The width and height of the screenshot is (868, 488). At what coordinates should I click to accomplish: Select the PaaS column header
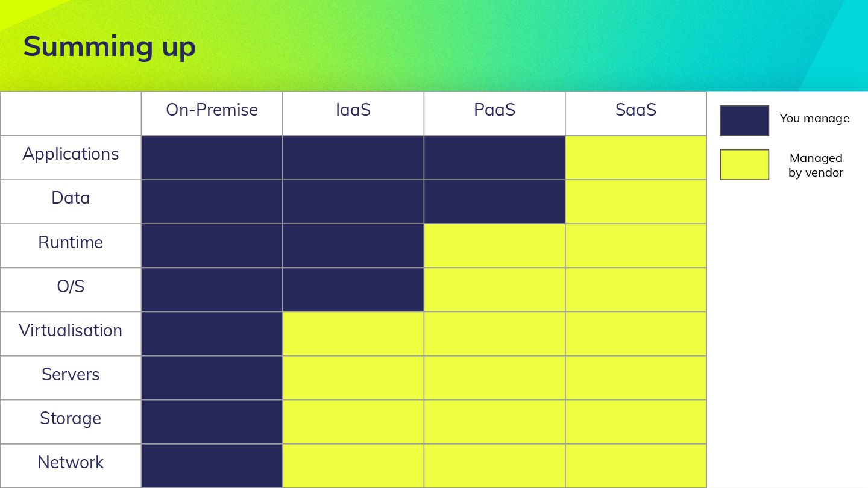point(494,110)
